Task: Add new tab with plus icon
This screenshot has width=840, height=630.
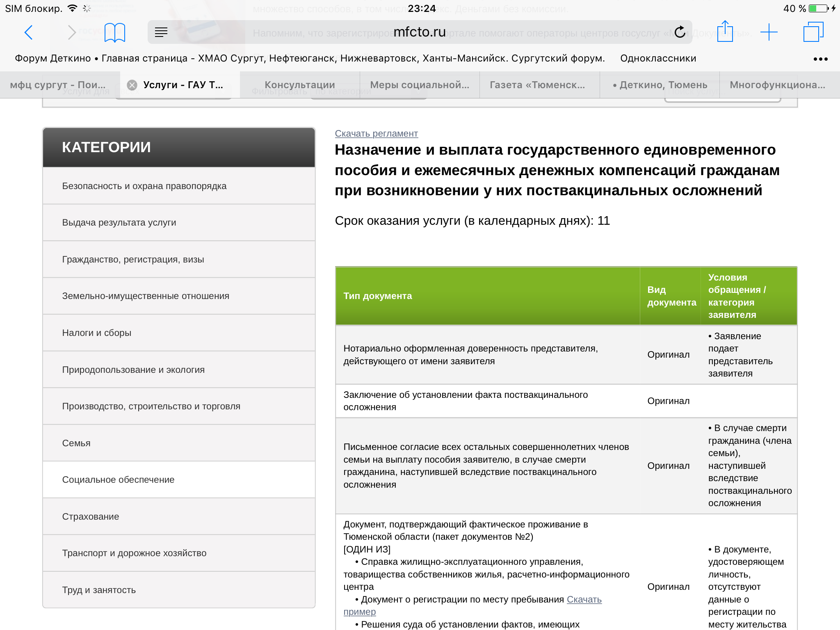Action: tap(769, 32)
